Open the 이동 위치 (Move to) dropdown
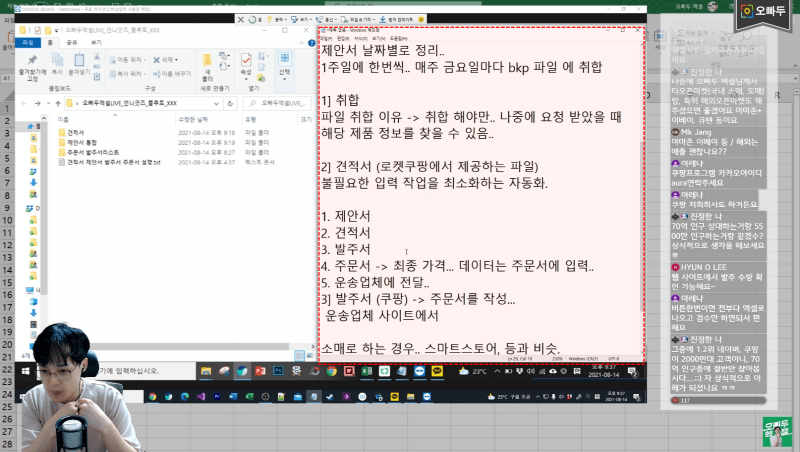Image resolution: width=800 pixels, height=452 pixels. 128,60
